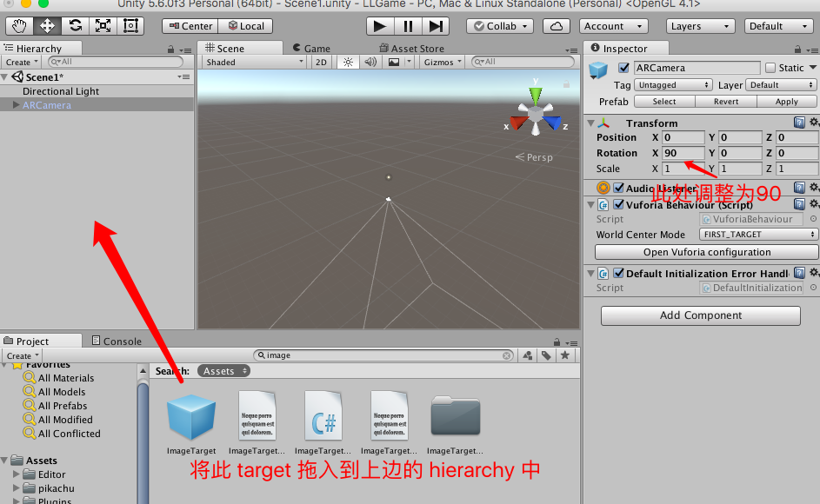Select the Hand tool
This screenshot has width=820, height=504.
19,26
